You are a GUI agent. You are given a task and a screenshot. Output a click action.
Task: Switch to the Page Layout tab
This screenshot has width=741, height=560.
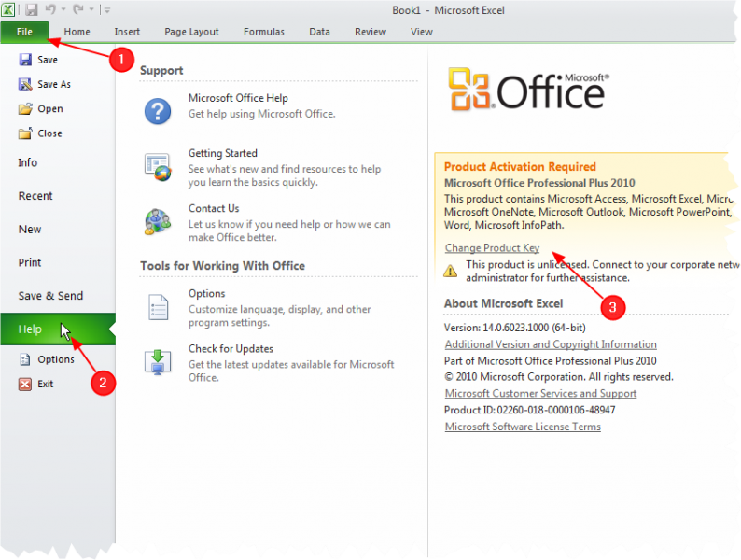[191, 32]
